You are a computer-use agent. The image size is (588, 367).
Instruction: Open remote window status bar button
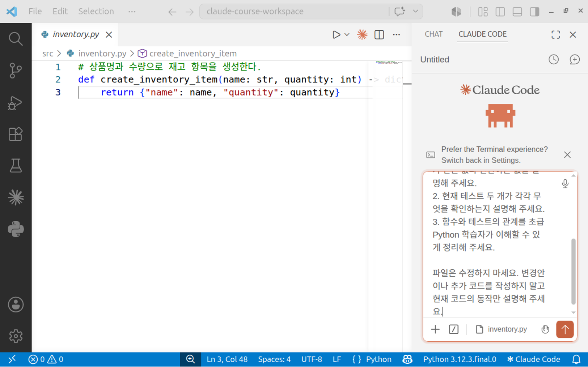12,359
